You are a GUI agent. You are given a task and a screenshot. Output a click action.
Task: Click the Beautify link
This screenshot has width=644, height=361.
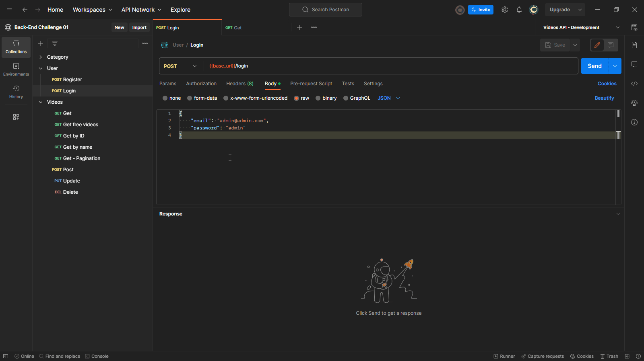pos(604,98)
